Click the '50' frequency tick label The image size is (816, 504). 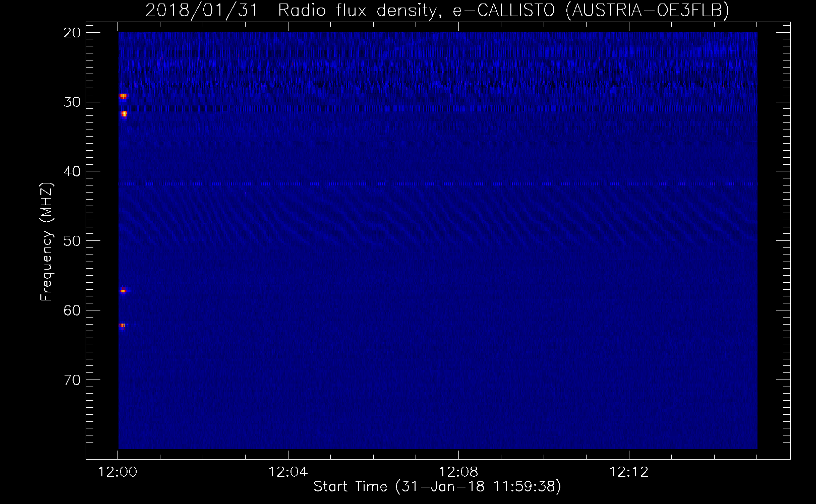(72, 241)
